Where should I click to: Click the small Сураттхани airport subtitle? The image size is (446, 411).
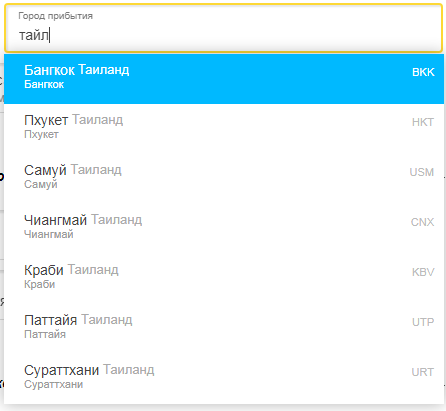click(x=53, y=384)
